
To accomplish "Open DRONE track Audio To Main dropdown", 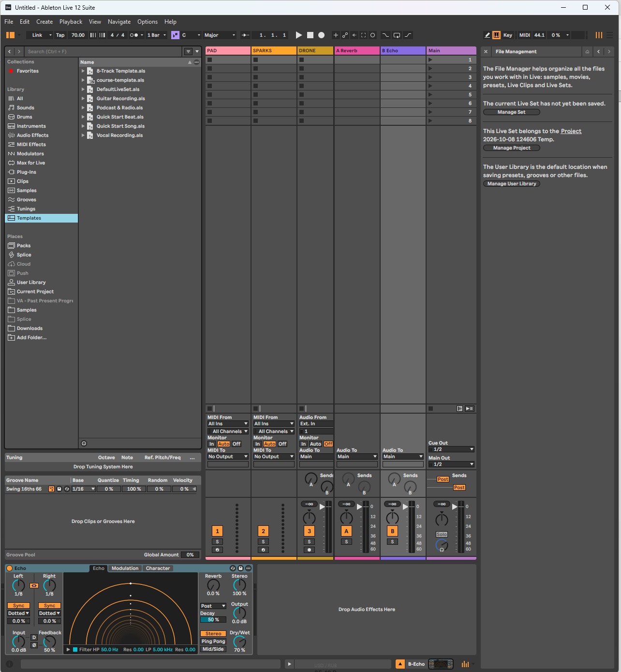I will coord(316,457).
